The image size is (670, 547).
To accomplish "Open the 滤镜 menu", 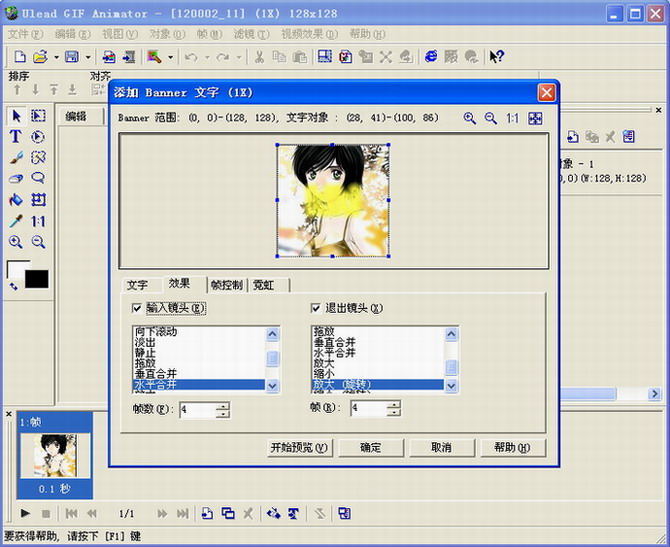I will pyautogui.click(x=251, y=34).
